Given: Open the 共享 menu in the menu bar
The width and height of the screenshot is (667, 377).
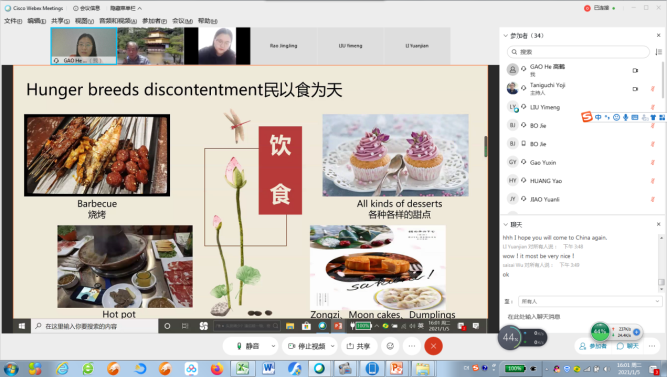Looking at the screenshot, I should pyautogui.click(x=60, y=21).
